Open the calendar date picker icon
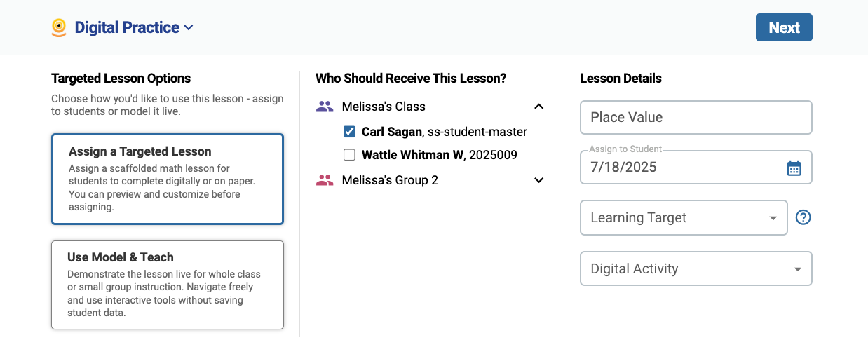 pyautogui.click(x=794, y=168)
